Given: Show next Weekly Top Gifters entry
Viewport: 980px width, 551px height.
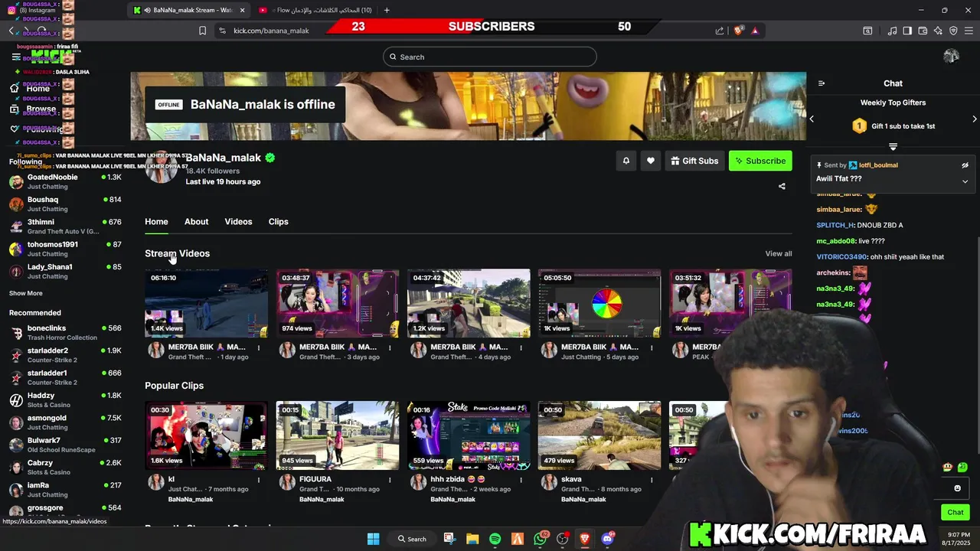Looking at the screenshot, I should (x=974, y=119).
